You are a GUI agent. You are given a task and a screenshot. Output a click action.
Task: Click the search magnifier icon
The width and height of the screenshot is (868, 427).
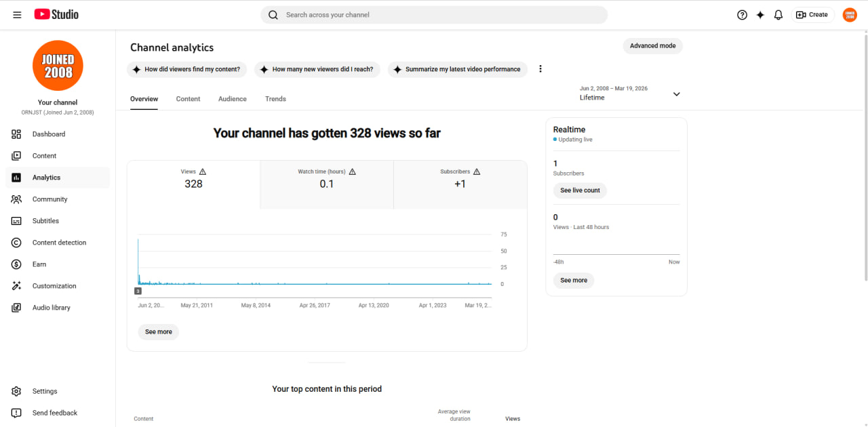pos(273,15)
